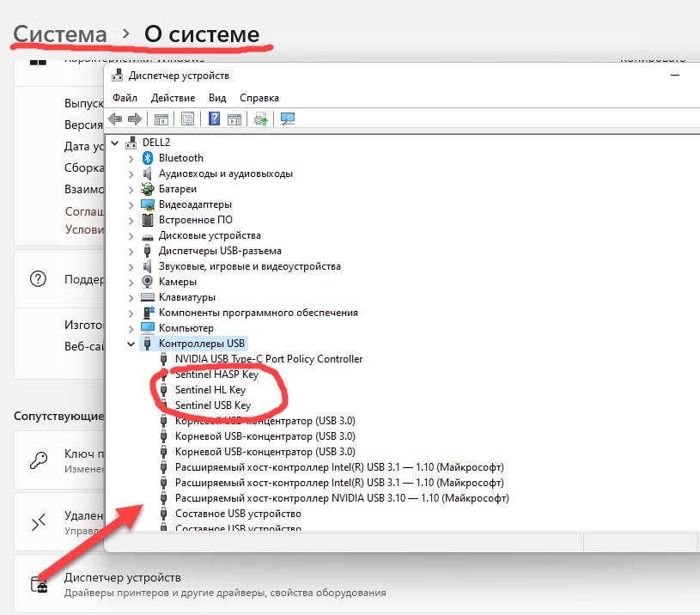Screen dimensions: 700x615
Task: Collapse the Контроллеры USB category
Action: coord(131,344)
